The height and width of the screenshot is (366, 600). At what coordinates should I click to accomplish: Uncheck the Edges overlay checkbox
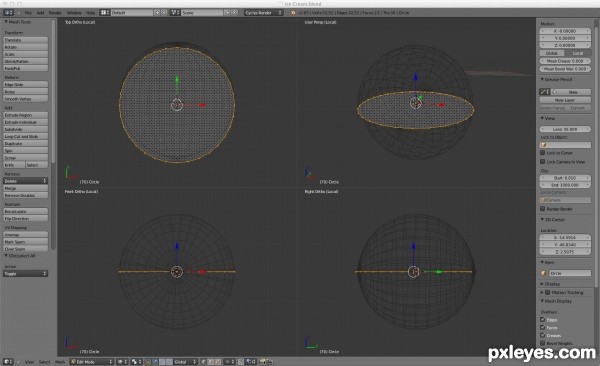coord(543,319)
